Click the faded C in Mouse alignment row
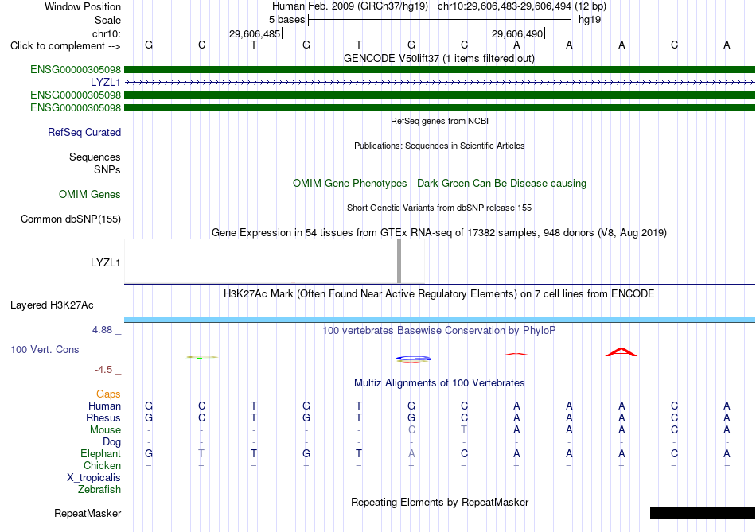The height and width of the screenshot is (532, 756). tap(411, 430)
